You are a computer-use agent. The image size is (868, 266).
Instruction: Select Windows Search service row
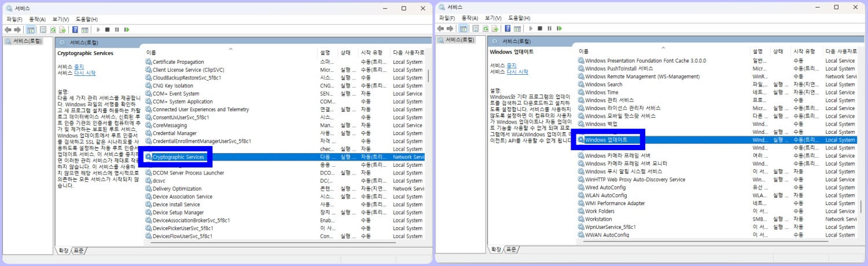717,85
